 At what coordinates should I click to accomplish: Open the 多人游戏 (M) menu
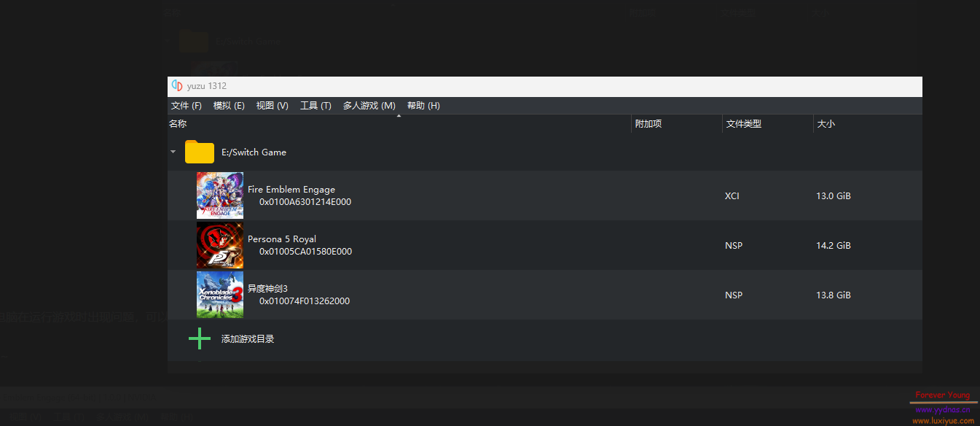[369, 106]
